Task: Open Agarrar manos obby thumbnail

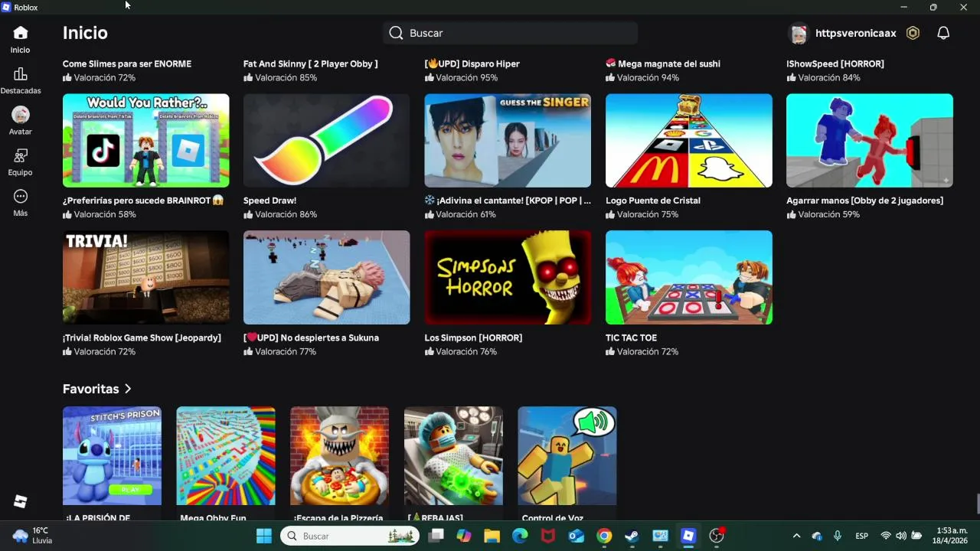Action: pyautogui.click(x=870, y=141)
